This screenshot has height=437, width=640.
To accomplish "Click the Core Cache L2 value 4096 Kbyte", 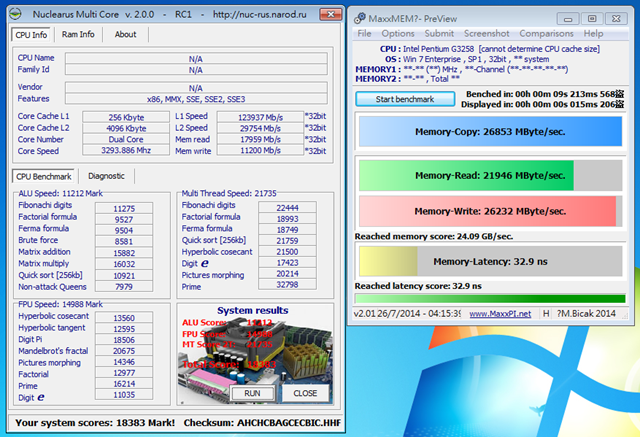I will pos(126,128).
